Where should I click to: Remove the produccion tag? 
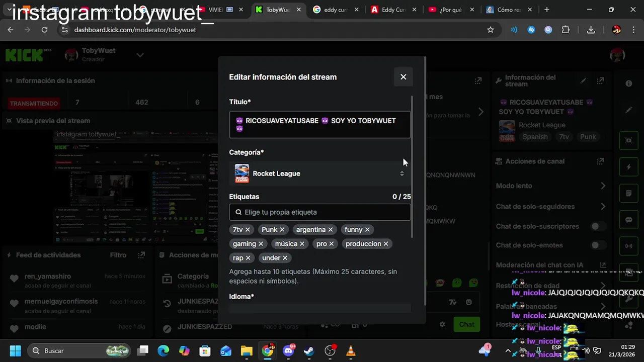pos(386,244)
